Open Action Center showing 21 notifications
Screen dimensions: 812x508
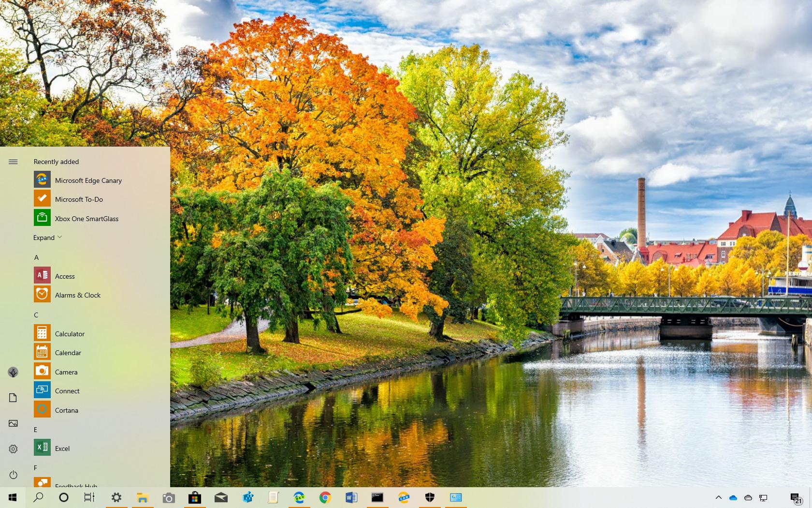(x=797, y=497)
